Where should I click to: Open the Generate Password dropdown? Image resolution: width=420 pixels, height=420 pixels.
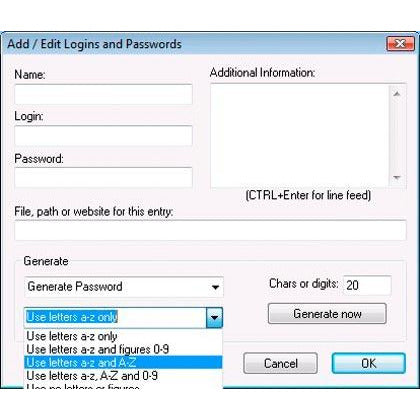(124, 287)
